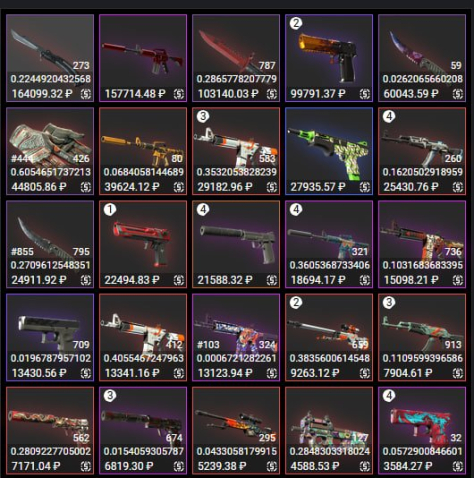The image size is (474, 478).
Task: Click the coin icon beside 3584.27 ₽
Action: tap(458, 466)
